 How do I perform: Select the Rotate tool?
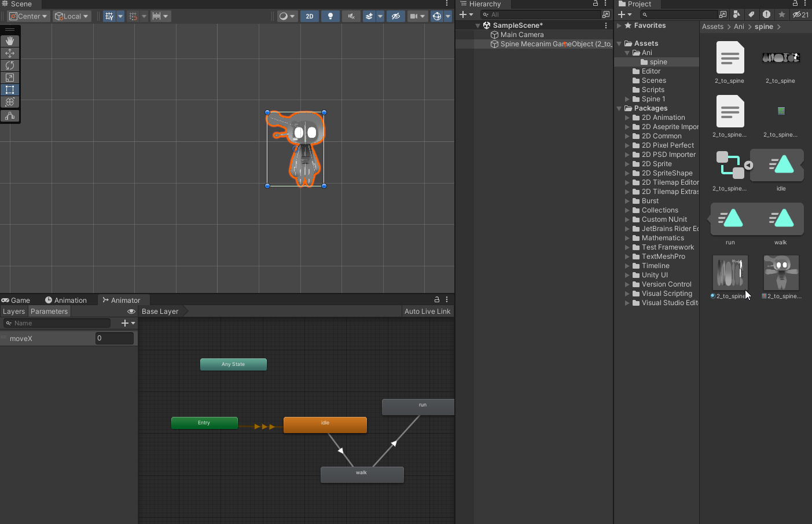point(10,65)
